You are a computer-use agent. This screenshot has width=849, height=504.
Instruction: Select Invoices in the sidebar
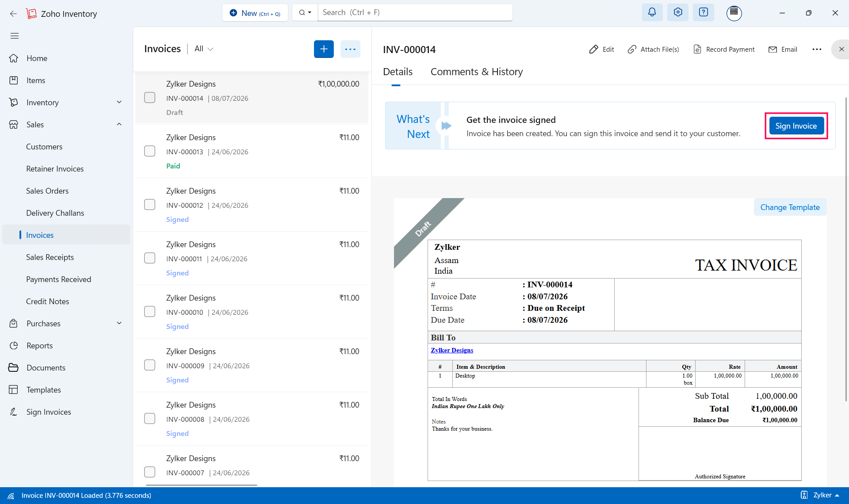[66, 235]
